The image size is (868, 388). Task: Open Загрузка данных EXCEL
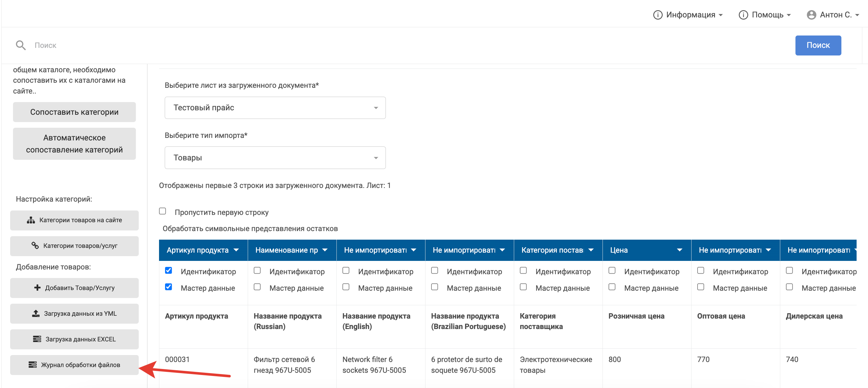pyautogui.click(x=74, y=339)
